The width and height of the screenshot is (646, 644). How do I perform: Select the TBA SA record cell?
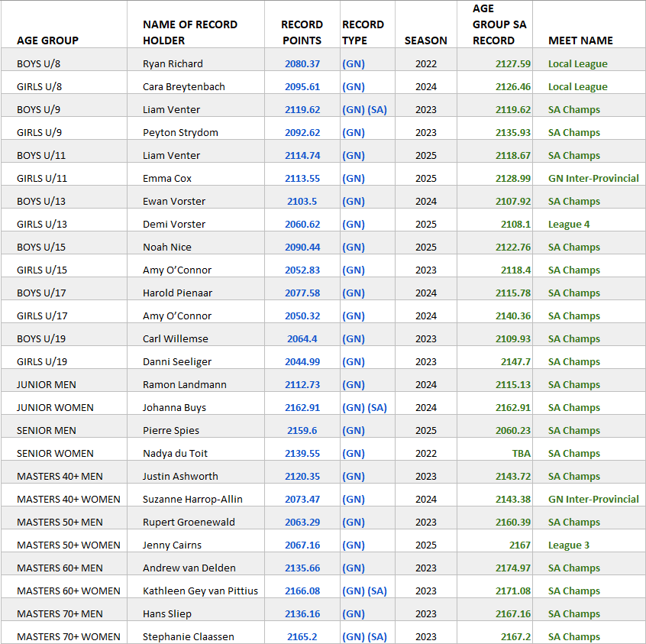tap(521, 454)
